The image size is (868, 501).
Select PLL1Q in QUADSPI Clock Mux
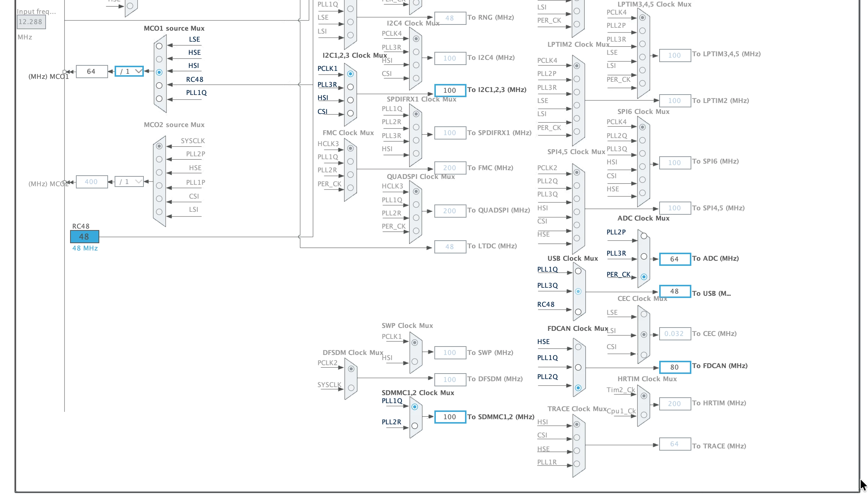pyautogui.click(x=416, y=204)
